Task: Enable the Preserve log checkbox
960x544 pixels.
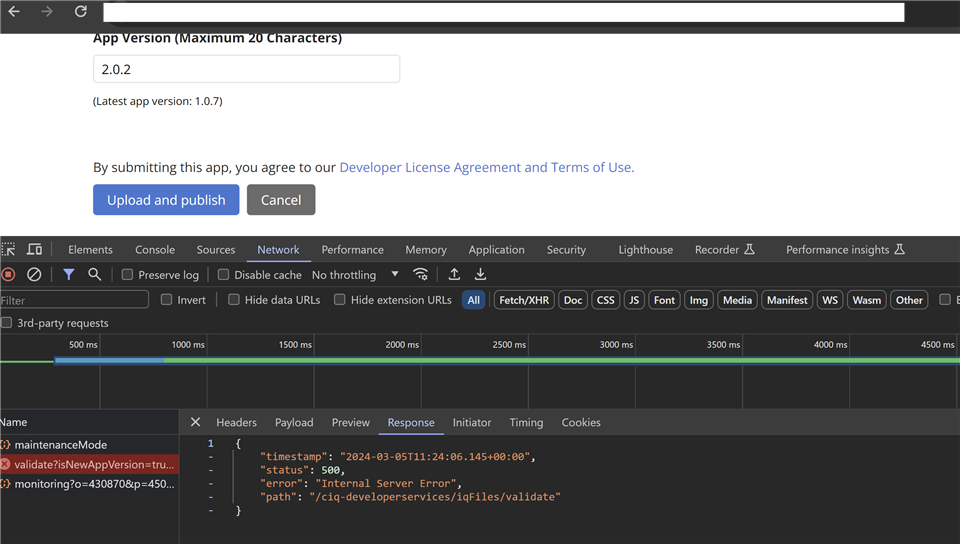Action: (x=127, y=275)
